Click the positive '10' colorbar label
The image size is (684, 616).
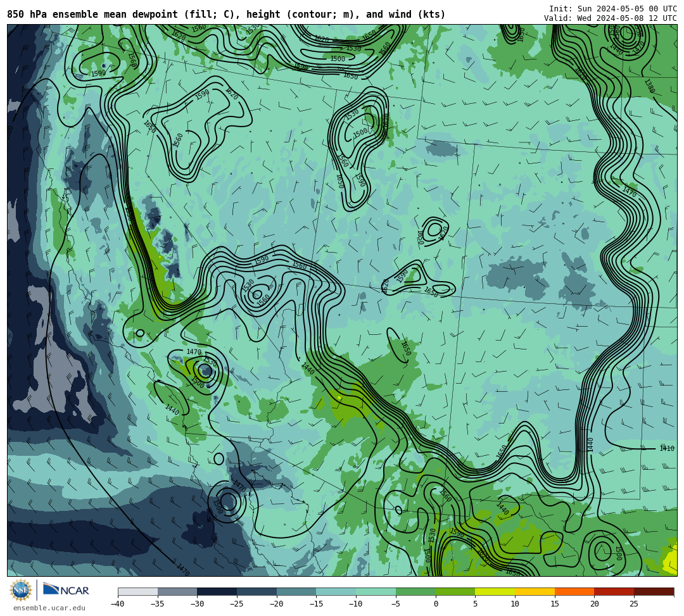tap(515, 604)
